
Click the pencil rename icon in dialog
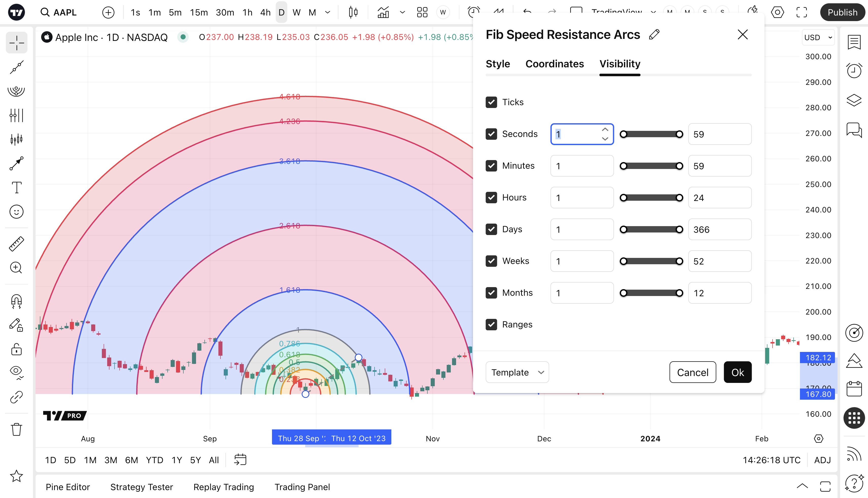[x=654, y=35]
